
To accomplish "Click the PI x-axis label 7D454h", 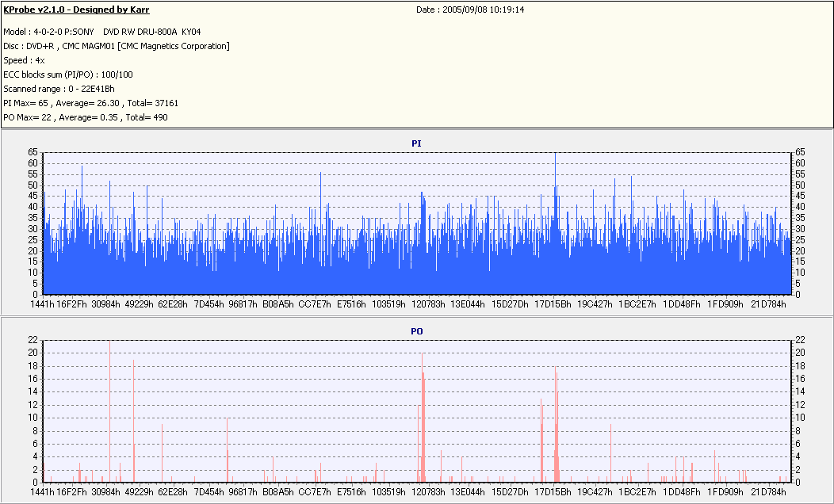I will (x=208, y=304).
